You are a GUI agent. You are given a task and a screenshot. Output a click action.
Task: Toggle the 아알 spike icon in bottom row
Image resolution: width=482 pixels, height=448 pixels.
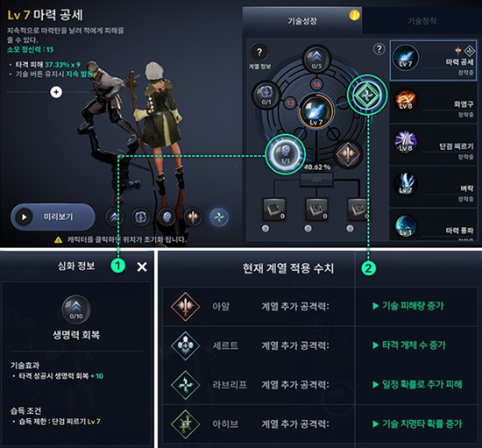click(193, 217)
